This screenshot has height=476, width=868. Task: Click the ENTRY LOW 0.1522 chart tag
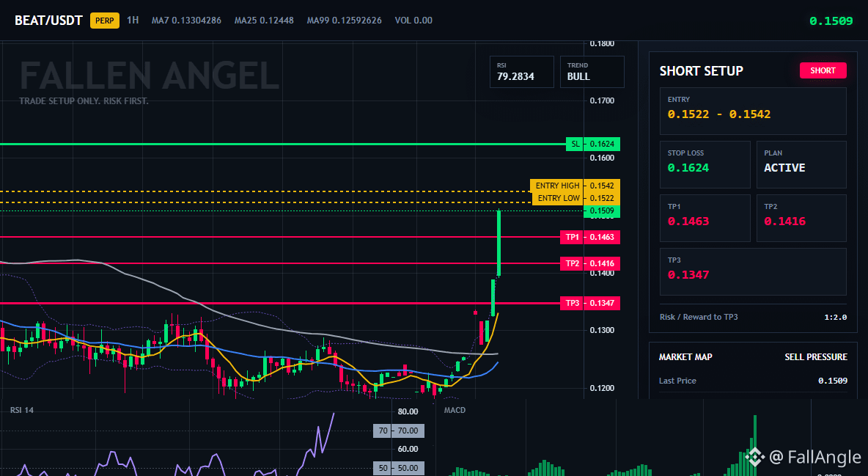pos(575,198)
